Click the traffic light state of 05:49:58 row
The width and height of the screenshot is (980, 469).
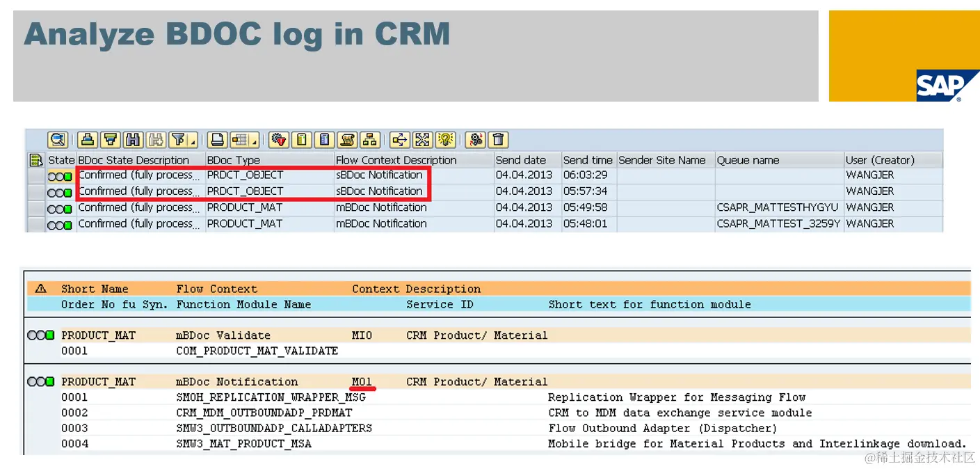60,209
